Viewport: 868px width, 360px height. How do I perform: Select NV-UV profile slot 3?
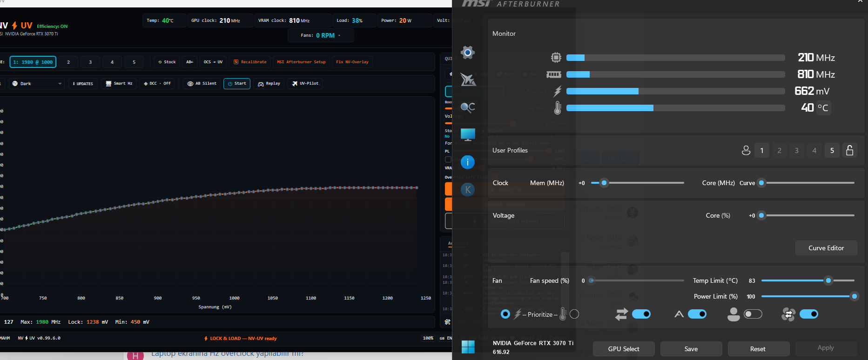point(90,62)
